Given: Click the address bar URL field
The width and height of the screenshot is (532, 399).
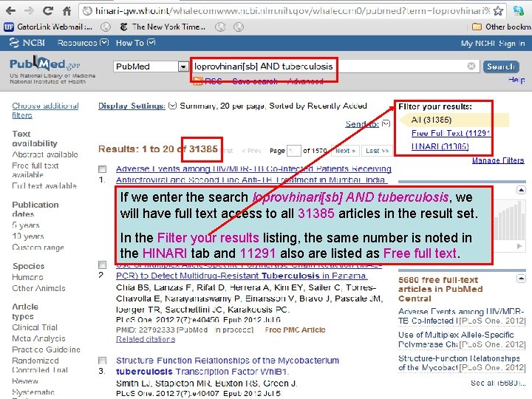Looking at the screenshot, I should click(x=292, y=11).
